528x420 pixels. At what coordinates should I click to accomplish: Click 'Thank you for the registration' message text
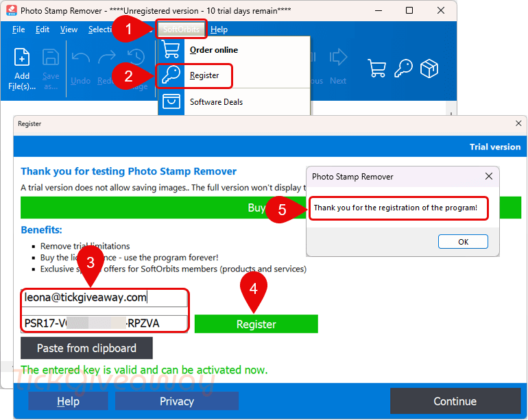coord(396,208)
